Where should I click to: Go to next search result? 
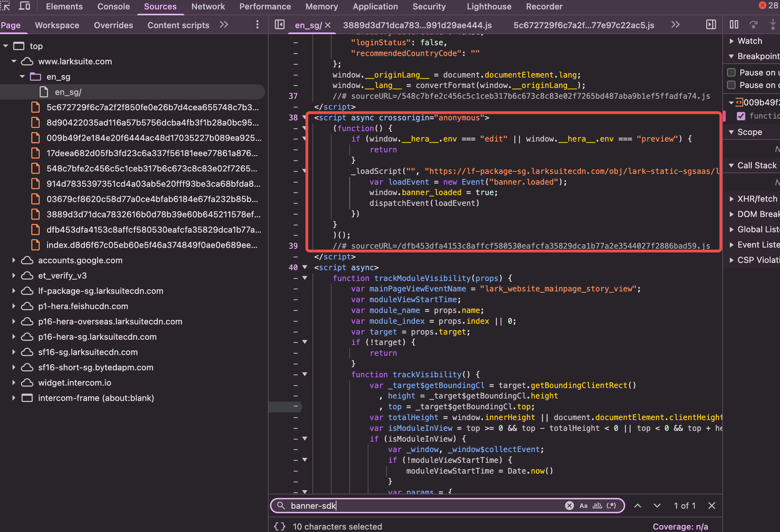coord(657,506)
